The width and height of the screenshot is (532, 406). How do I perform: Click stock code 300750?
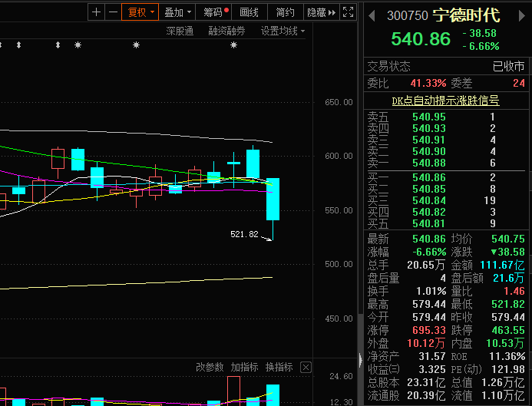click(408, 15)
